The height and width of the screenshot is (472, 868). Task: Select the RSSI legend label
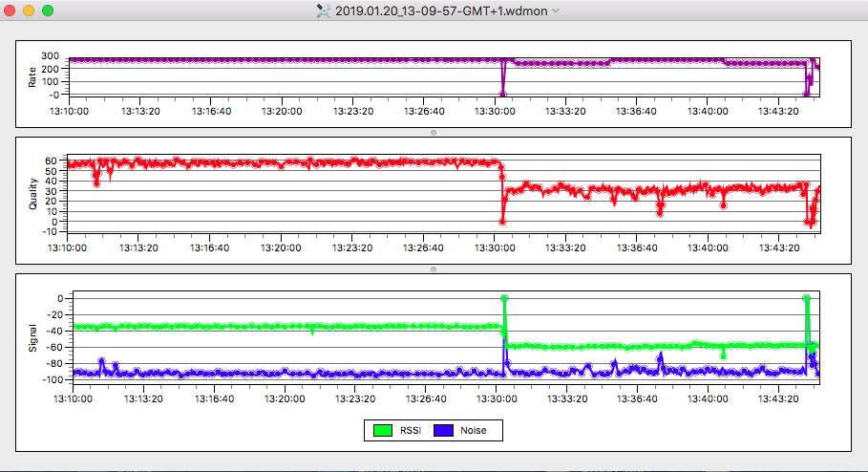(411, 431)
